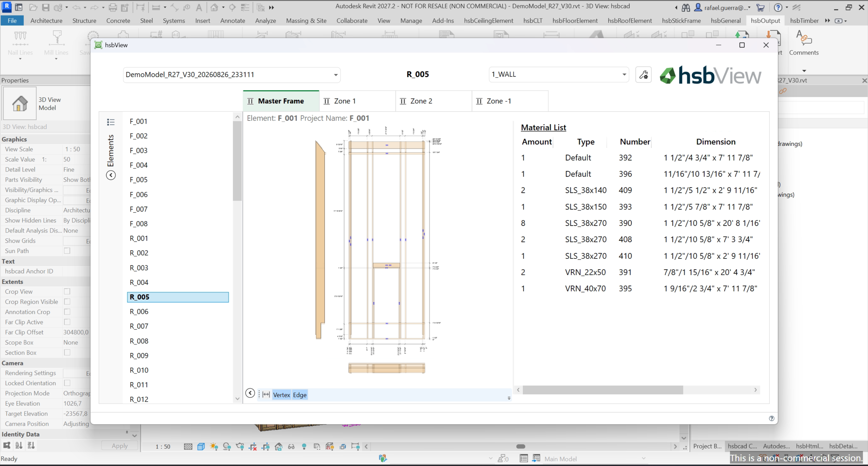Click the Elements list icon in sidebar
The height and width of the screenshot is (466, 868).
(111, 122)
